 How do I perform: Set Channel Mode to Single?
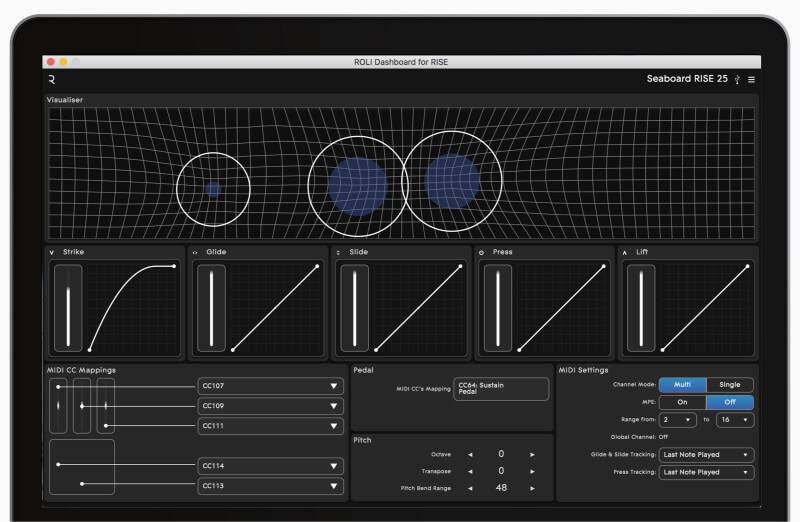coord(730,385)
